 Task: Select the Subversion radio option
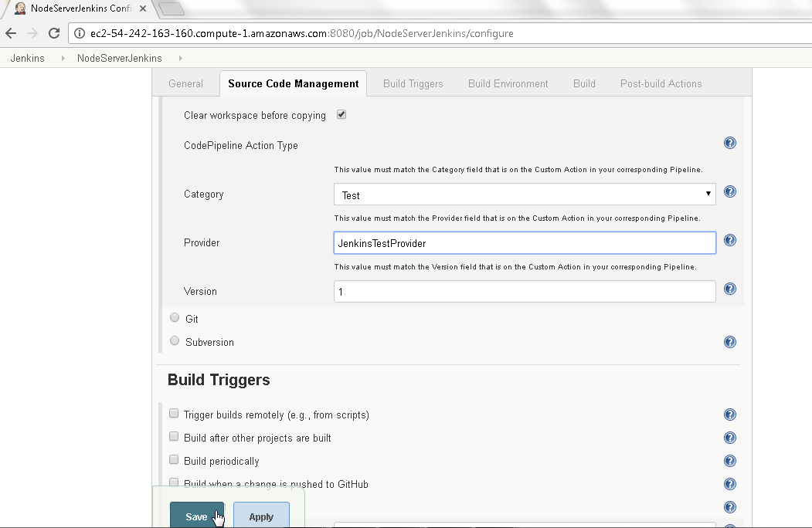point(175,340)
